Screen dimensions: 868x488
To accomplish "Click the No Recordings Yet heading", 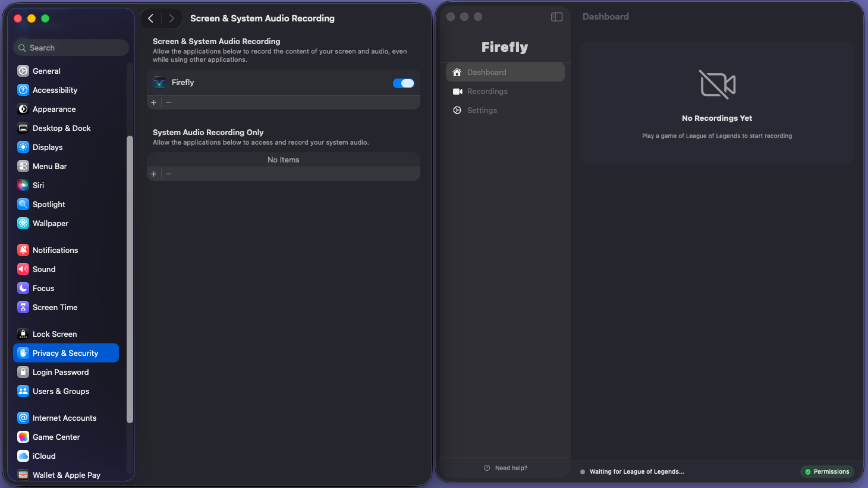I will [717, 118].
